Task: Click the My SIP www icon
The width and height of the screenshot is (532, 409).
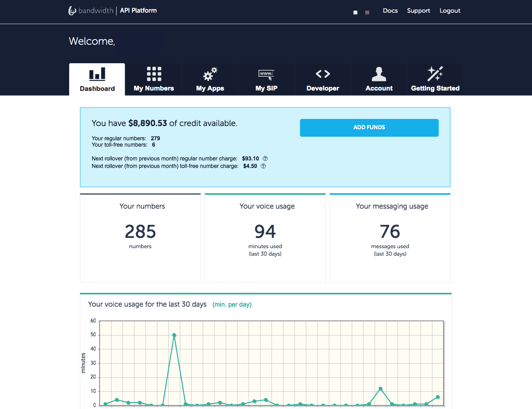Action: click(x=266, y=75)
